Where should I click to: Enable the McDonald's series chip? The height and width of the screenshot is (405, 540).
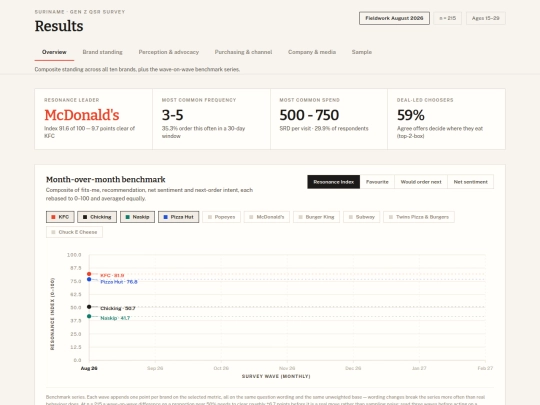pyautogui.click(x=267, y=217)
